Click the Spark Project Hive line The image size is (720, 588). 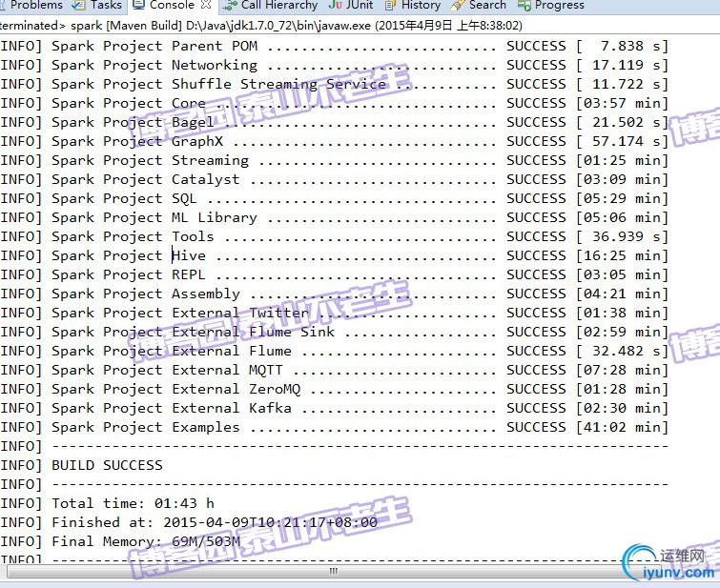(x=334, y=255)
